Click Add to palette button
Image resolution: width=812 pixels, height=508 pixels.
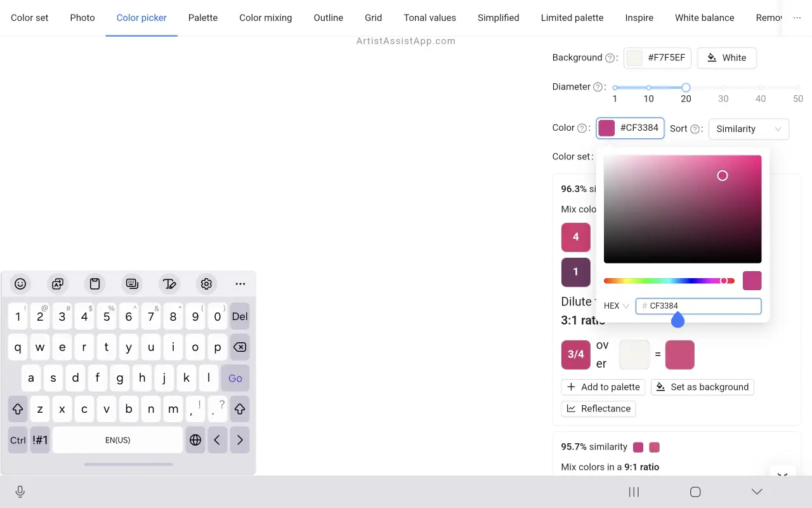click(603, 387)
